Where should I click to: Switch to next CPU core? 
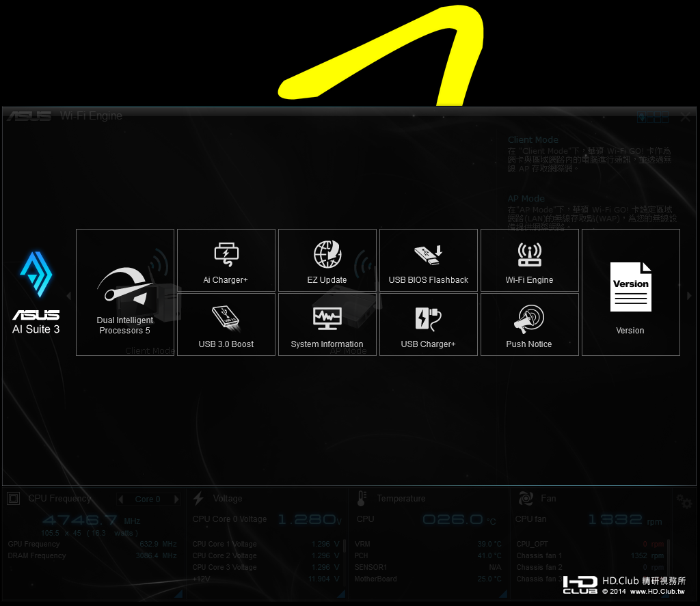pyautogui.click(x=176, y=499)
